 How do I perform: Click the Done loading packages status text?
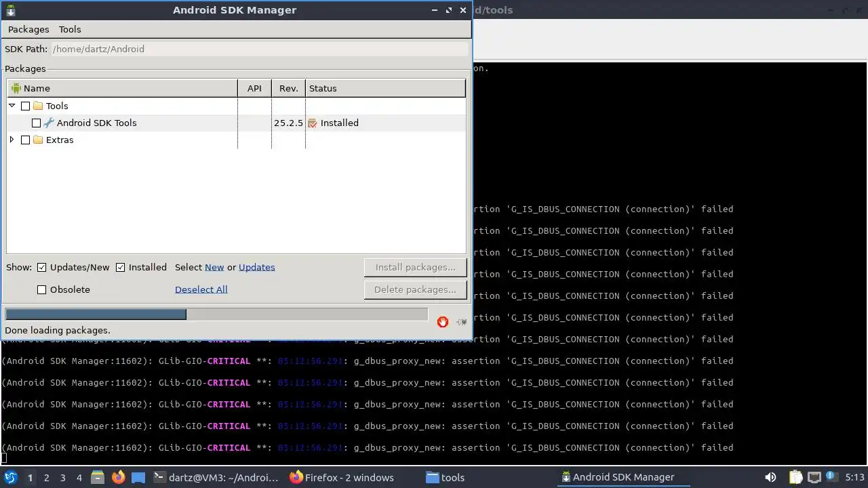[x=58, y=330]
